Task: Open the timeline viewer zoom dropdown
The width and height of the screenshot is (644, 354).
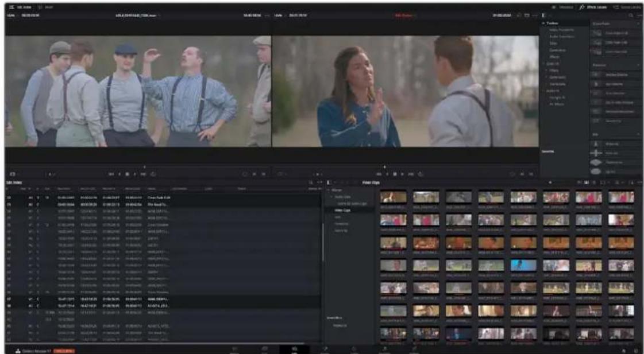Action: [279, 15]
